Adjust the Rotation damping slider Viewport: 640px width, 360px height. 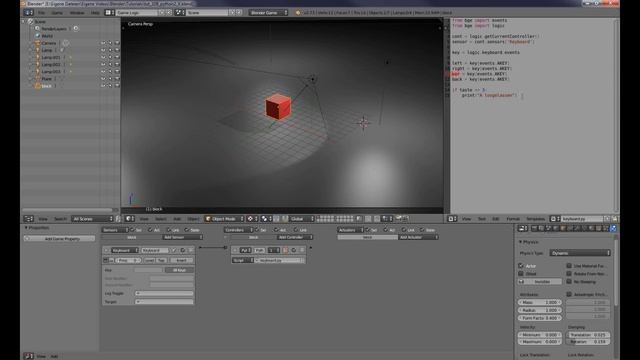click(x=588, y=341)
